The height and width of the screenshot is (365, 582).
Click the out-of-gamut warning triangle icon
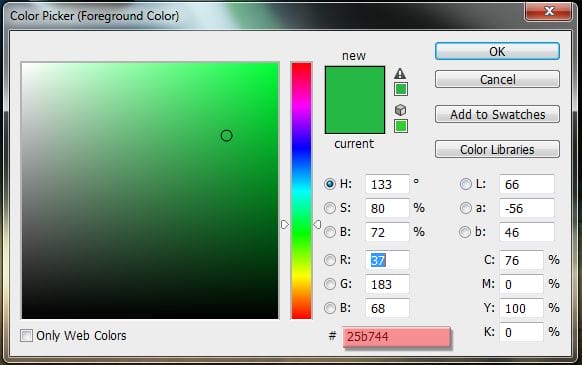(400, 74)
